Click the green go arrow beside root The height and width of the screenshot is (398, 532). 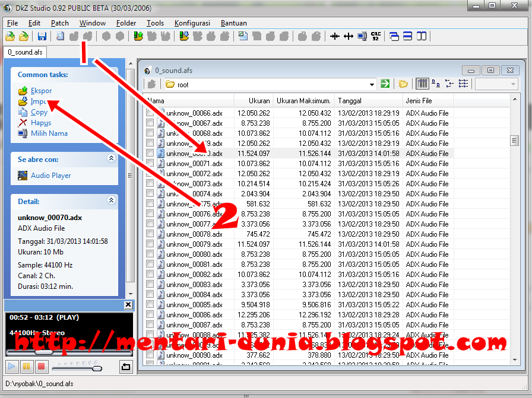(385, 84)
